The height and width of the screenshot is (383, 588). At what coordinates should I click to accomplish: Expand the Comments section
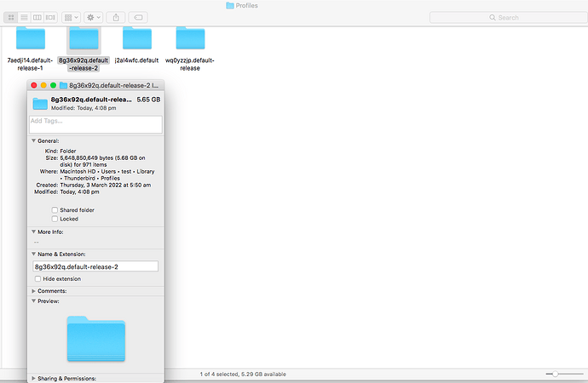(x=33, y=291)
